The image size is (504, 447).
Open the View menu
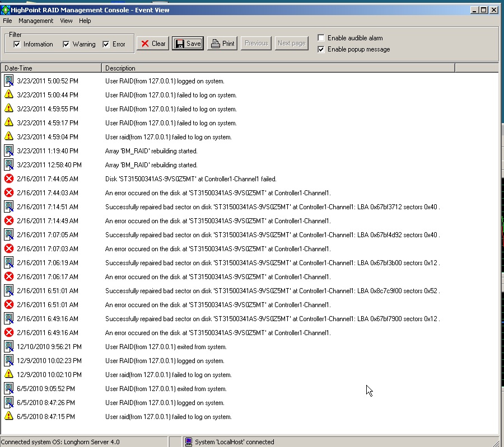point(66,21)
